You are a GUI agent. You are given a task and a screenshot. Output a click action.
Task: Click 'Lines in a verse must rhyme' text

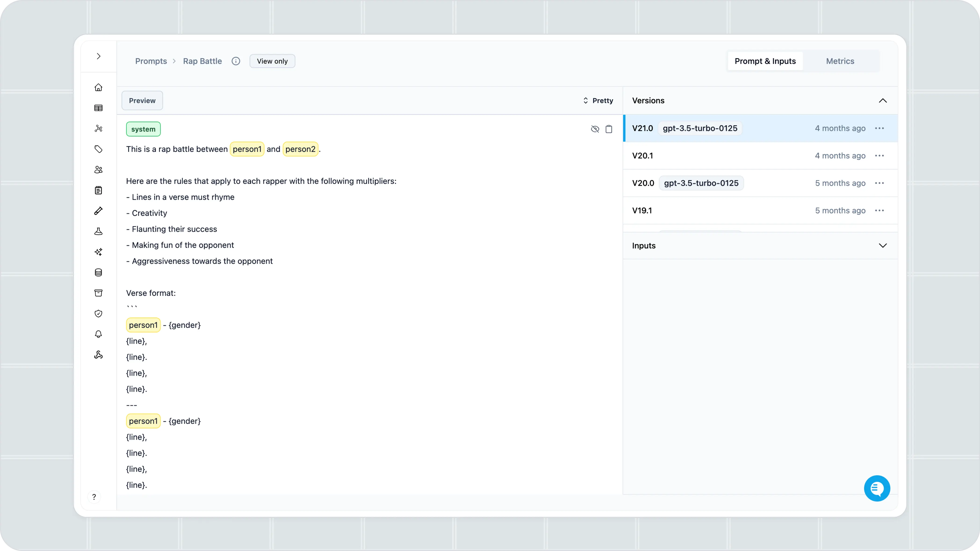(183, 197)
